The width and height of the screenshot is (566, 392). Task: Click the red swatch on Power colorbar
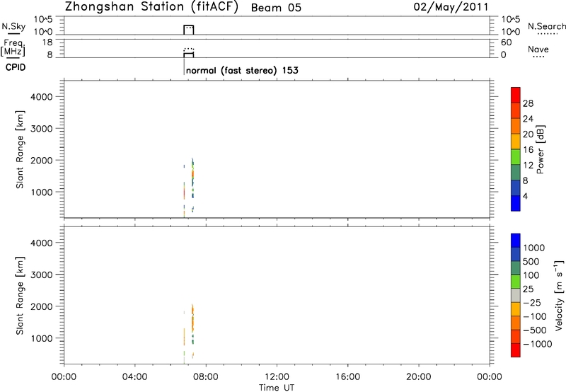pos(516,95)
